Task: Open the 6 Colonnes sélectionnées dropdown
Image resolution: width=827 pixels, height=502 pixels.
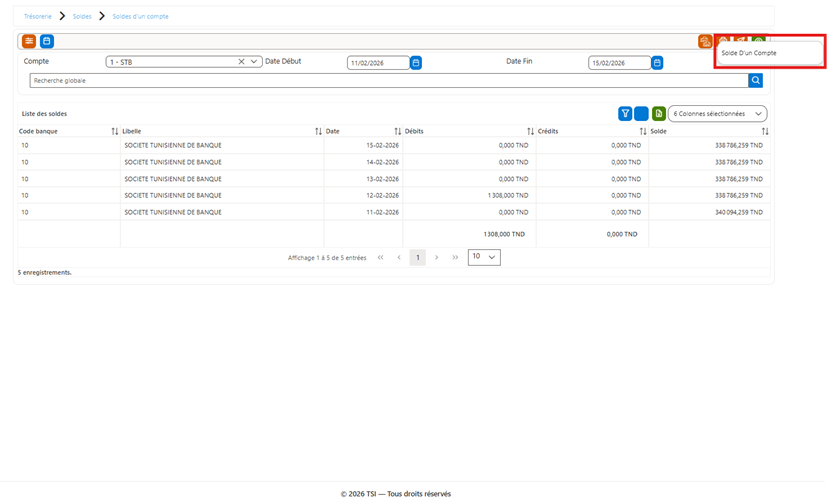Action: pyautogui.click(x=717, y=114)
